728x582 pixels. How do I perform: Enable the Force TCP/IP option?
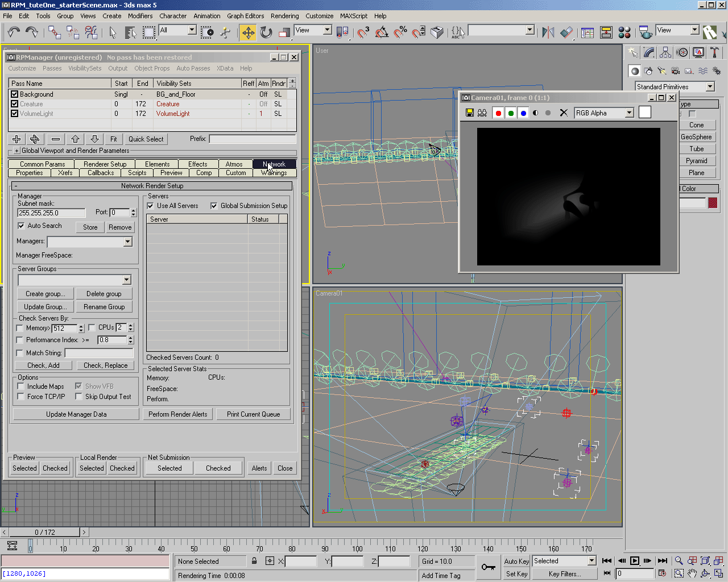click(21, 397)
